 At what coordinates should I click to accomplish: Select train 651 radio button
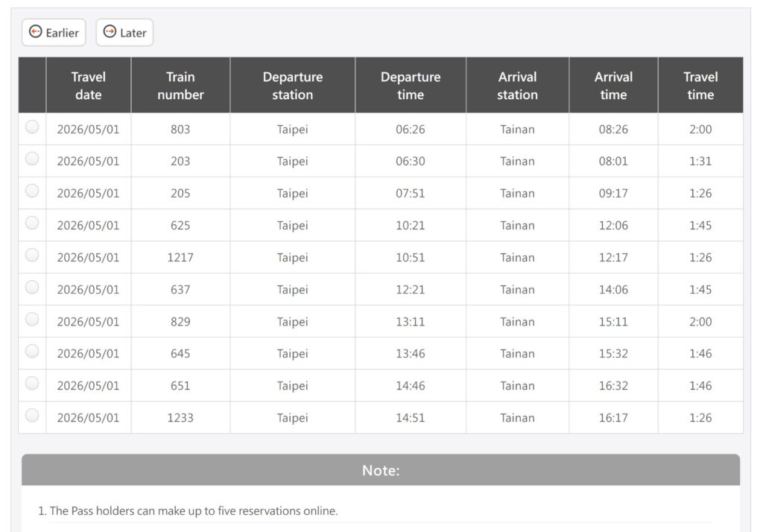[x=32, y=383]
